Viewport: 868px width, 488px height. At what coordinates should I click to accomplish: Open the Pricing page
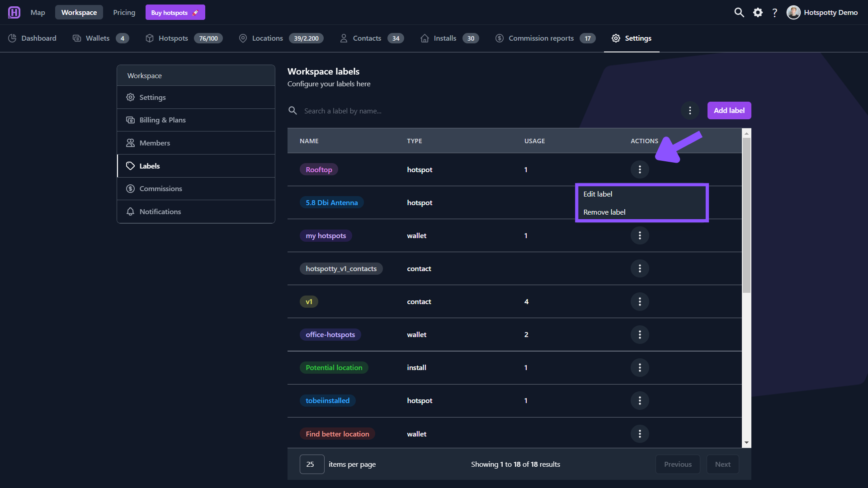pos(124,12)
